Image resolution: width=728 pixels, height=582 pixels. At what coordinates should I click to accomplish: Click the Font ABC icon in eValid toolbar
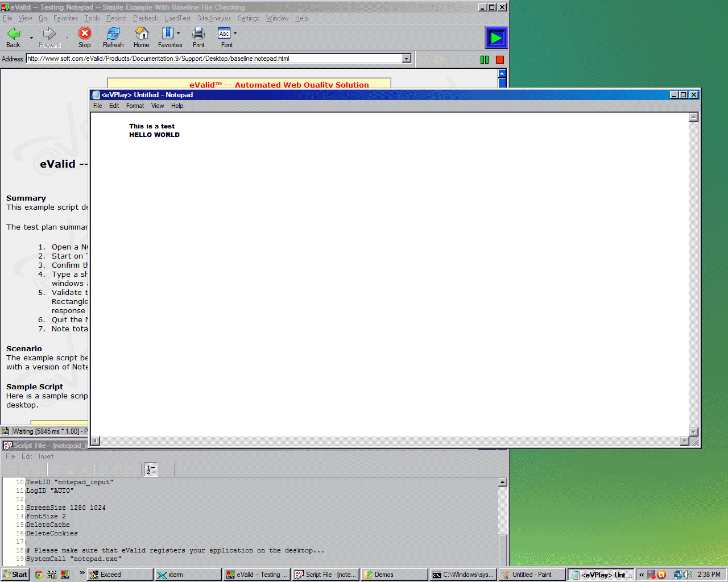[x=224, y=34]
